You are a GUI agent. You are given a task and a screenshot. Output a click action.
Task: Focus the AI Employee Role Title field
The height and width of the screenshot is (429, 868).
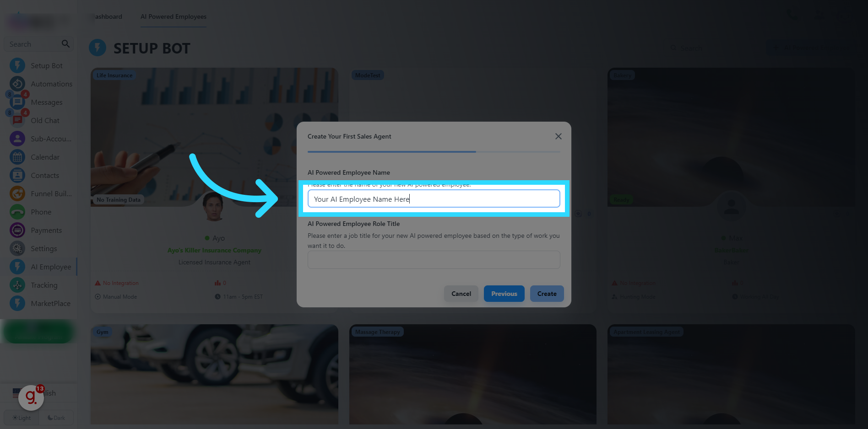pos(434,260)
